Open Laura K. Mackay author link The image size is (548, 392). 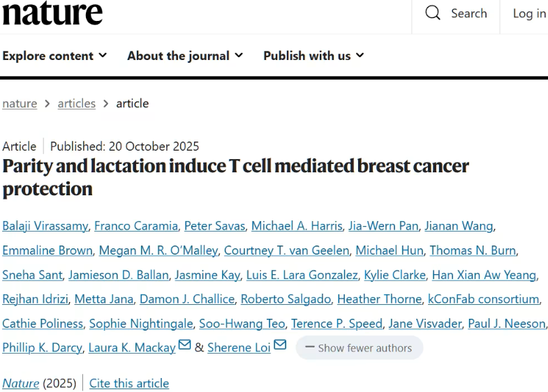(132, 347)
